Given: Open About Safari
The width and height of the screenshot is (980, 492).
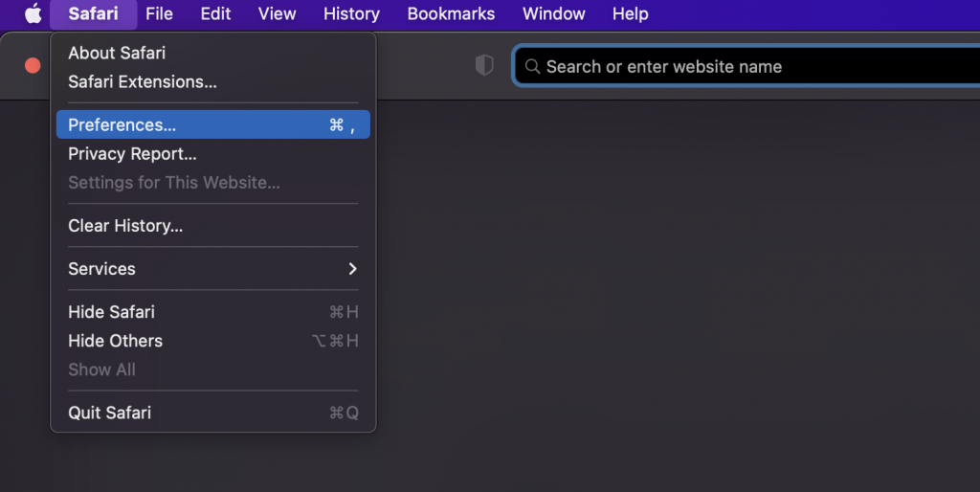Looking at the screenshot, I should 117,54.
